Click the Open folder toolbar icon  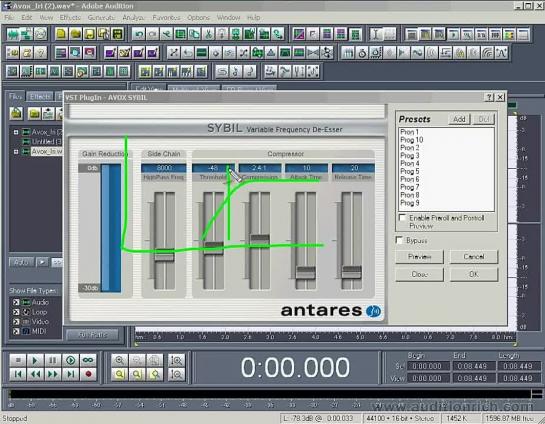pyautogui.click(x=75, y=34)
